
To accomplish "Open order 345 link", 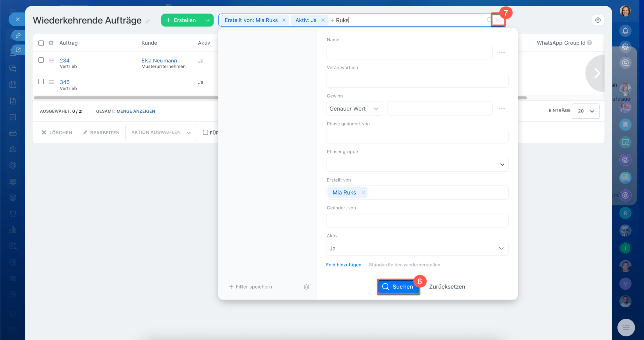I will (x=64, y=82).
